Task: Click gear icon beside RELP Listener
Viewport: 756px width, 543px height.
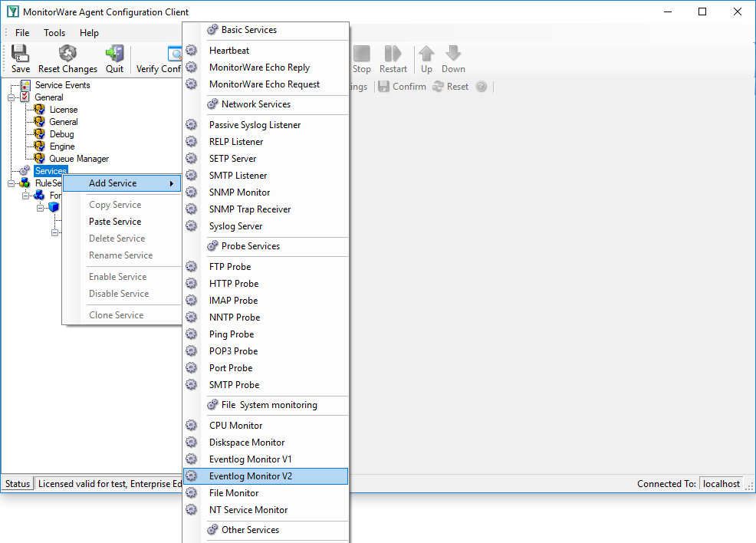Action: coord(192,141)
